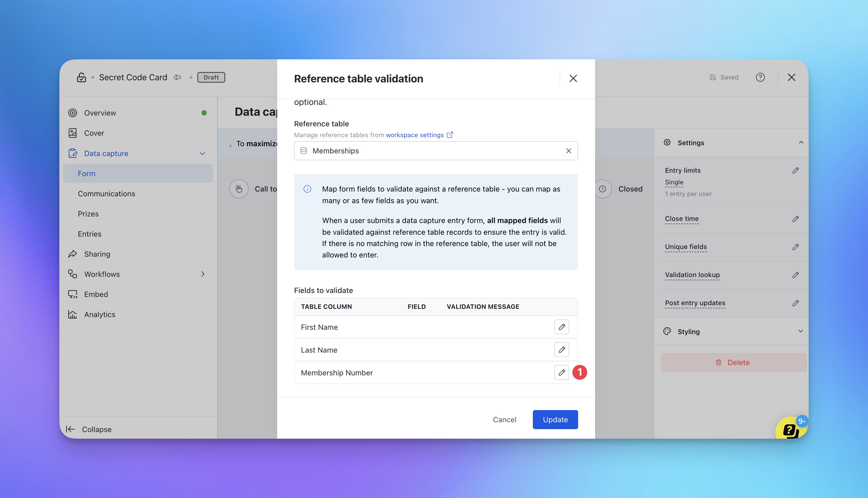Expand the Workflows sidebar submenu
Viewport: 868px width, 498px height.
click(x=203, y=274)
